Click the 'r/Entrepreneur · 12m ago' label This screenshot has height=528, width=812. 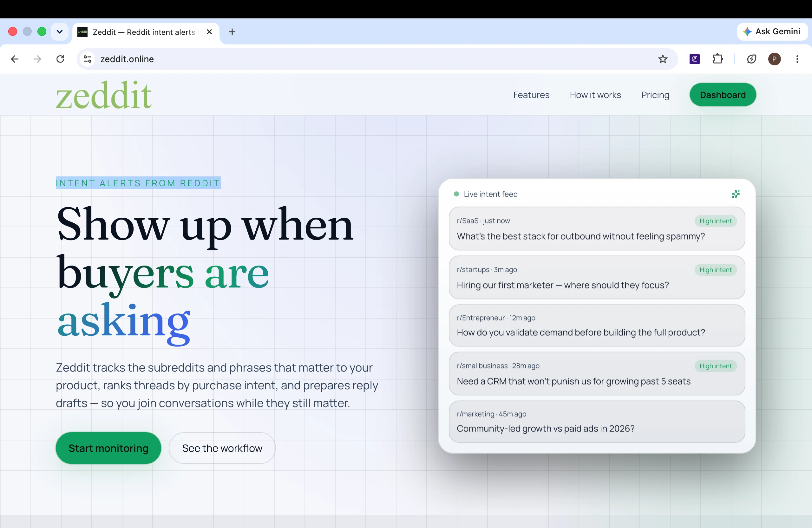click(x=496, y=318)
